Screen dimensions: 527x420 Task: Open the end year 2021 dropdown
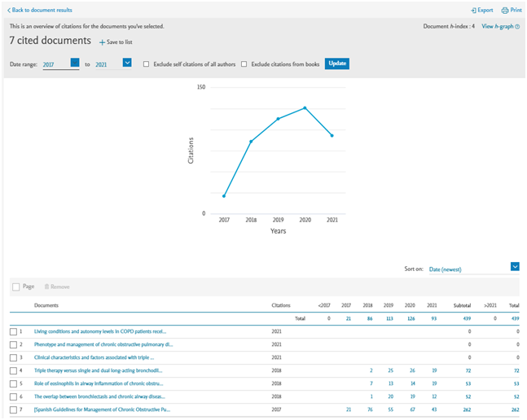[127, 63]
